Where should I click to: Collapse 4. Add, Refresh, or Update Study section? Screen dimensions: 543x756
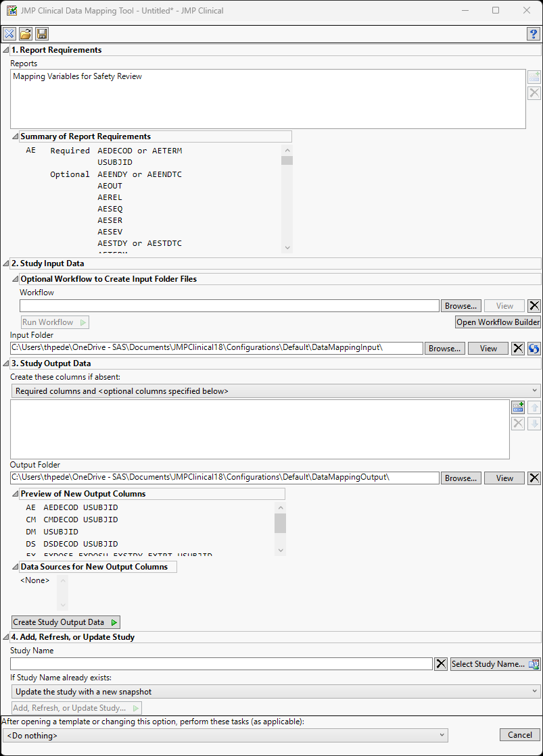tap(6, 637)
